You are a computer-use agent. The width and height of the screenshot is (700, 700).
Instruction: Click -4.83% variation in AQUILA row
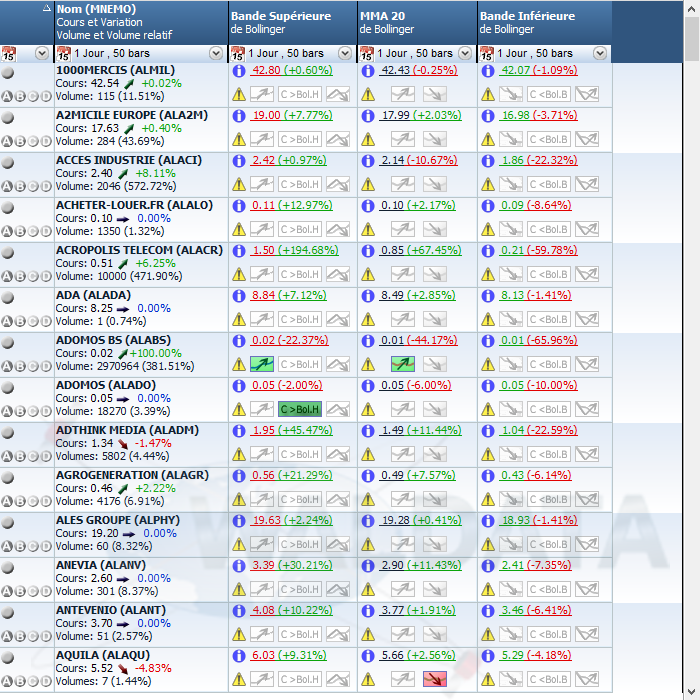(153, 668)
